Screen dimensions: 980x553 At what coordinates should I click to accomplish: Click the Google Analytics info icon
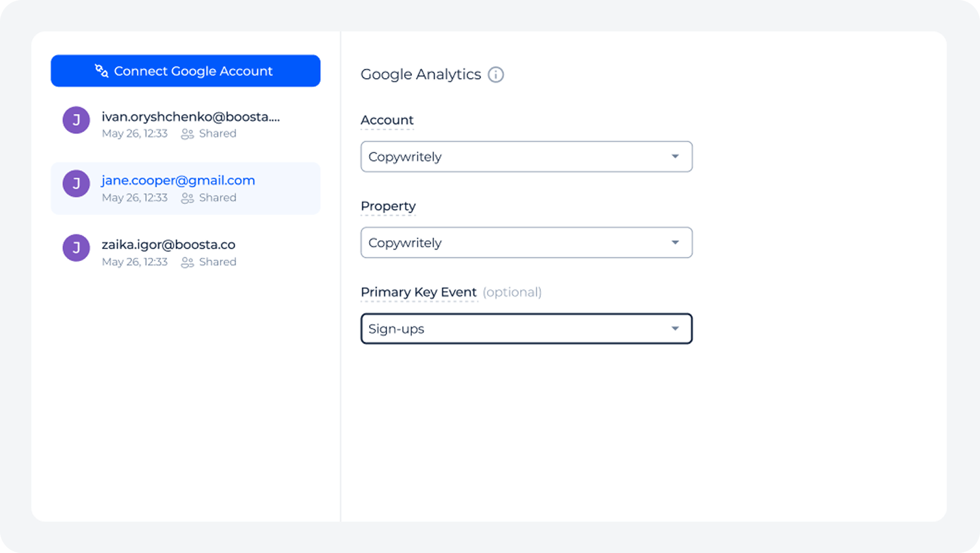point(496,74)
